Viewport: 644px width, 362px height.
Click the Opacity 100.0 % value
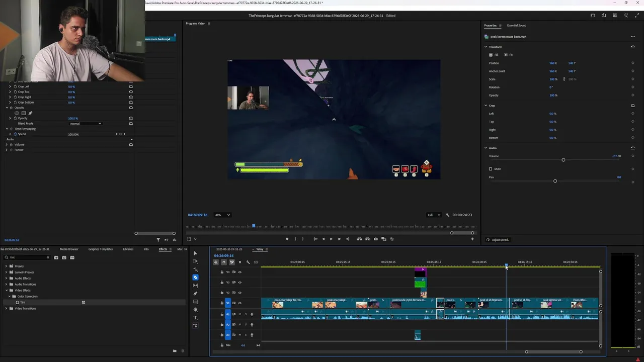73,118
